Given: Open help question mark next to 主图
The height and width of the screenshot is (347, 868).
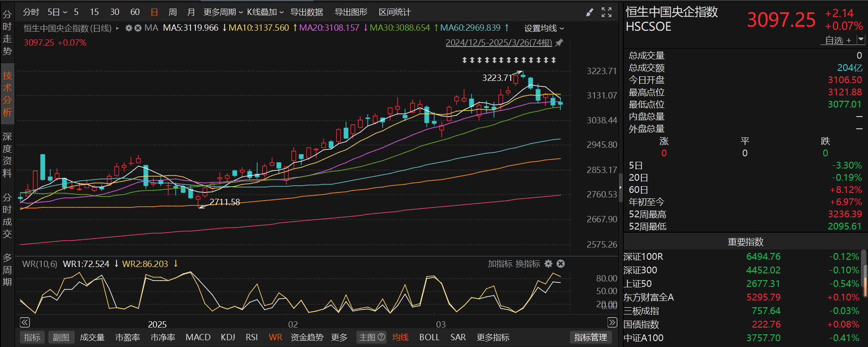Looking at the screenshot, I should [x=381, y=337].
